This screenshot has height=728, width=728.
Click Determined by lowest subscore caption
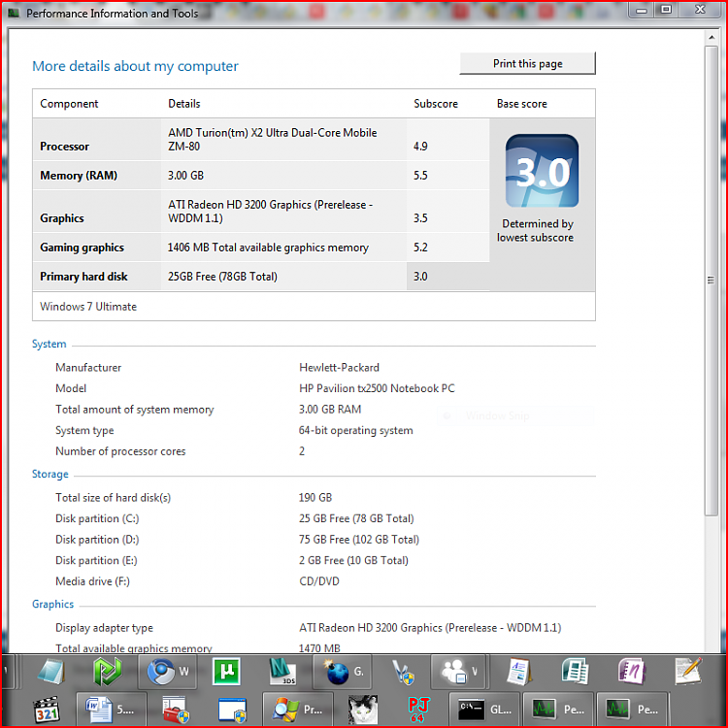[x=535, y=231]
